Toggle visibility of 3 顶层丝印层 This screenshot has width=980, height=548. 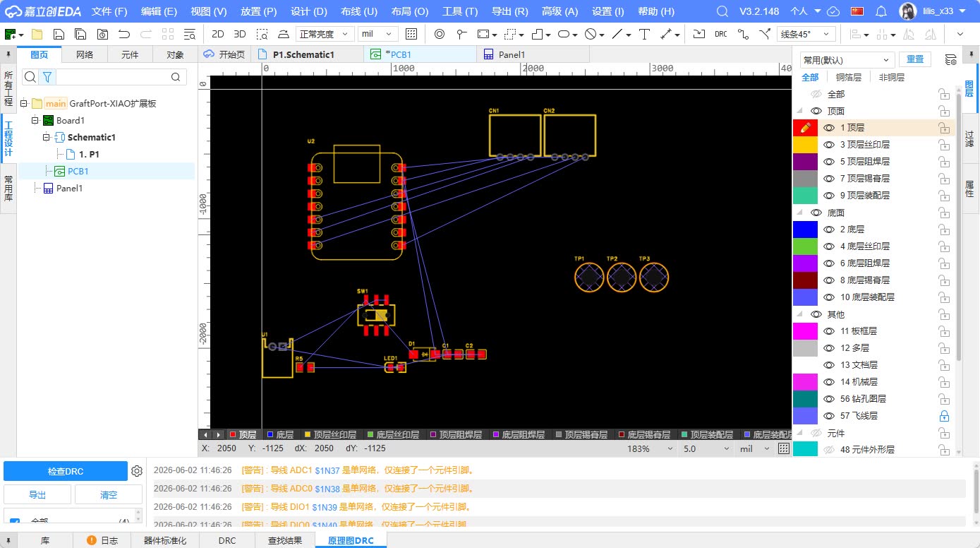coord(828,145)
